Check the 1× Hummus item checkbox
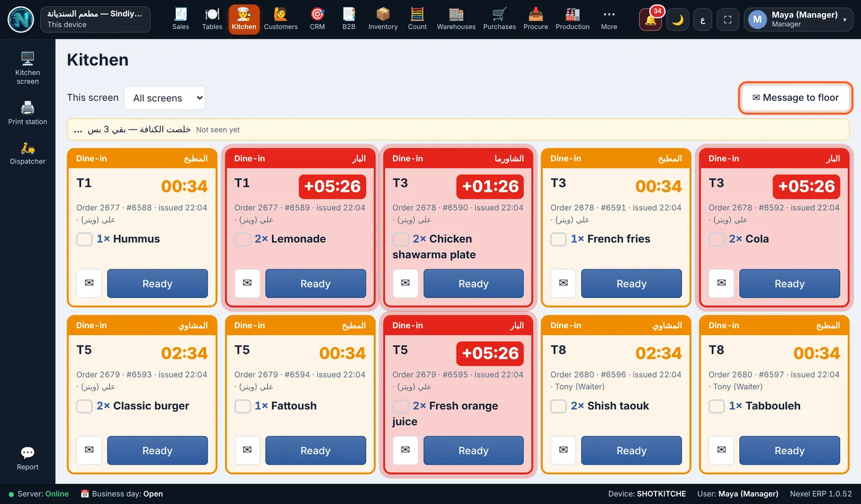 coord(84,239)
